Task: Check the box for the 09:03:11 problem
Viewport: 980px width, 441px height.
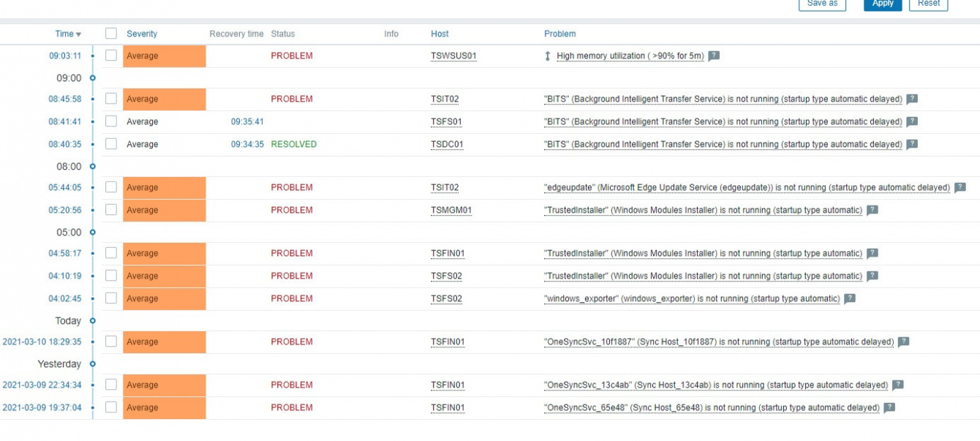Action: [111, 56]
